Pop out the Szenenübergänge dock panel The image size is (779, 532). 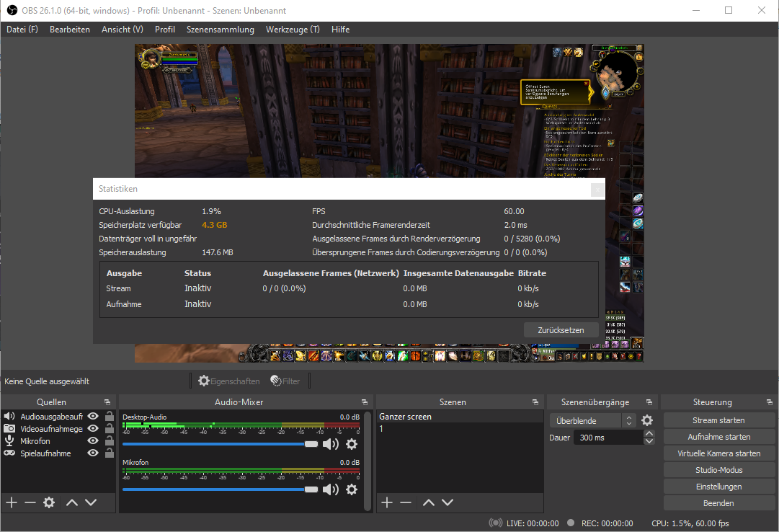coord(649,402)
